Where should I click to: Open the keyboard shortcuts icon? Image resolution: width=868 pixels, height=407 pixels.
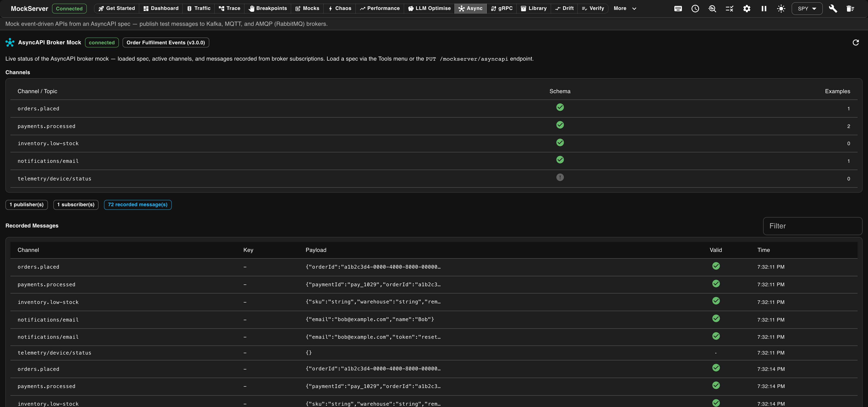678,9
